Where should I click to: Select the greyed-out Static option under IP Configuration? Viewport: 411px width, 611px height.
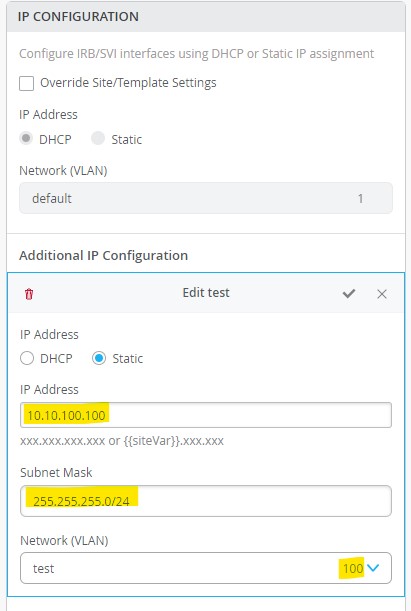coord(98,138)
